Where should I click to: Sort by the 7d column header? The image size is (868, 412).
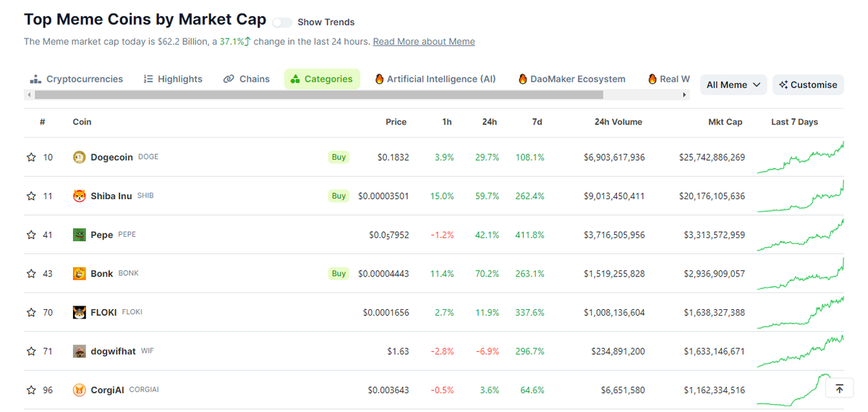pos(537,122)
